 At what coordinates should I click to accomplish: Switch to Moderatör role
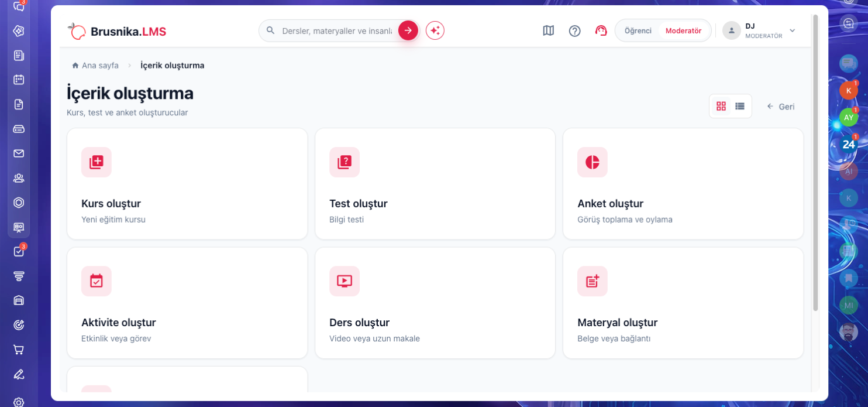[684, 30]
